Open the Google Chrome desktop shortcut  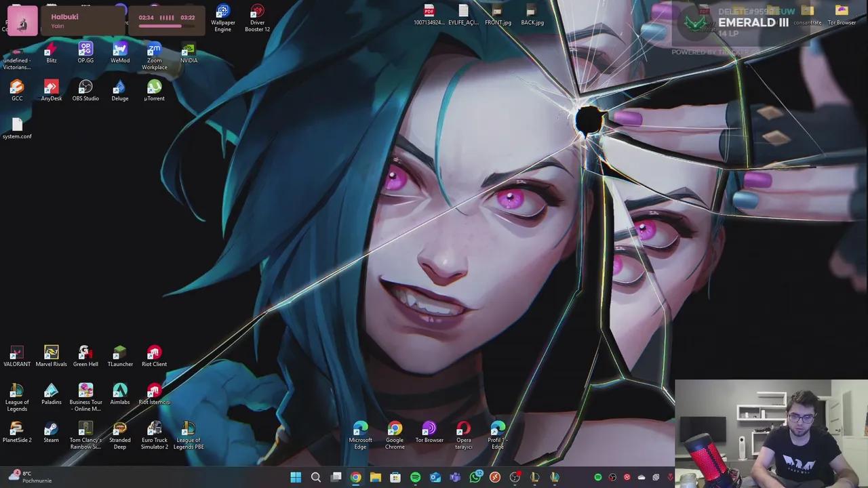tap(395, 436)
